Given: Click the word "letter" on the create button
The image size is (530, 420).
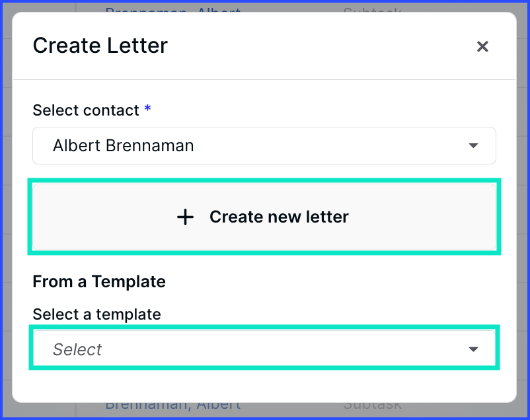Looking at the screenshot, I should (x=327, y=217).
